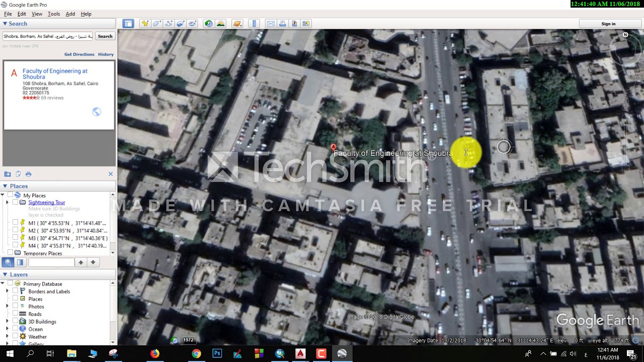Viewport: 644px width, 362px height.
Task: Click the Search button
Action: [105, 36]
